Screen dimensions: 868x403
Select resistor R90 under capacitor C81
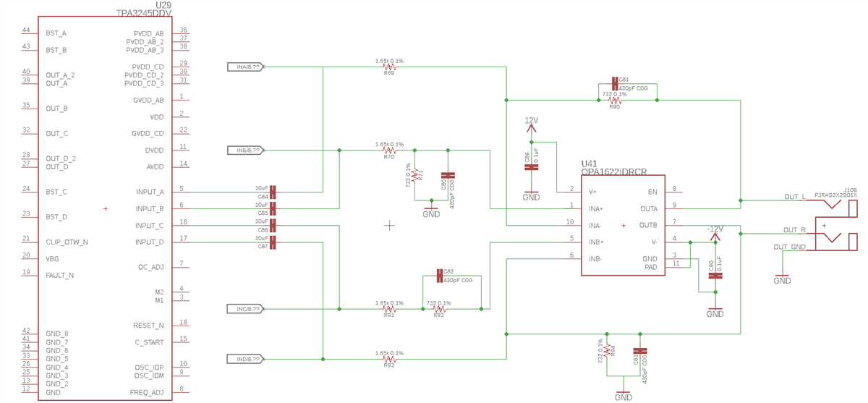coord(615,101)
